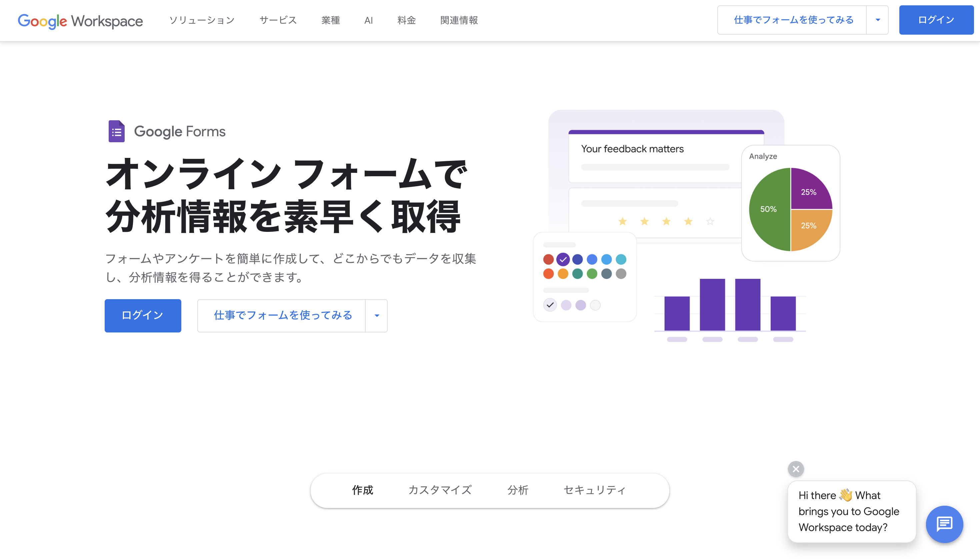This screenshot has height=559, width=980.
Task: Click the cyan color swatch
Action: (x=621, y=260)
